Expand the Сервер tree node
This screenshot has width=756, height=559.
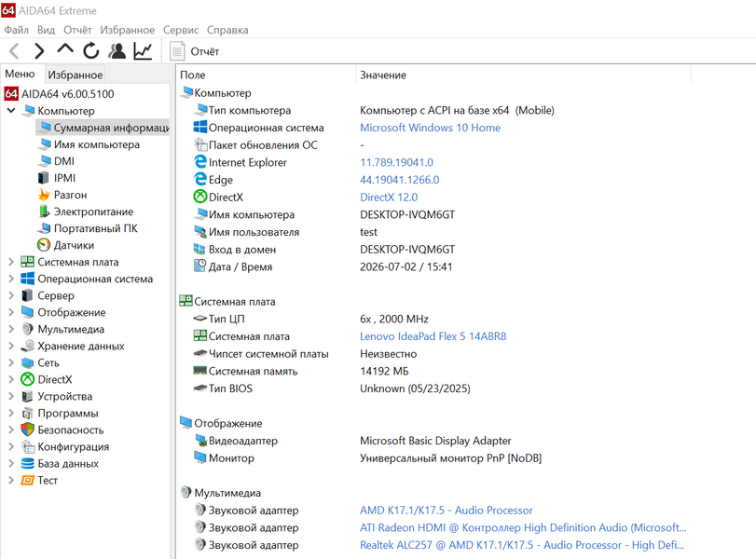click(11, 296)
